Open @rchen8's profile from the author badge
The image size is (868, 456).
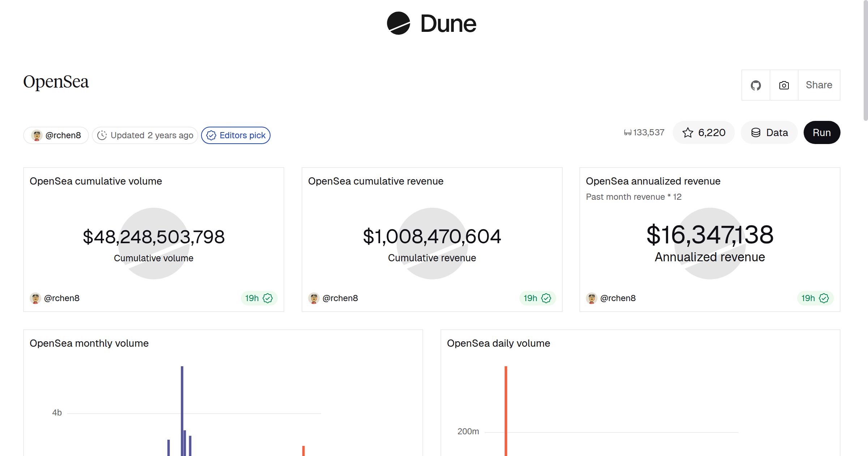[55, 135]
